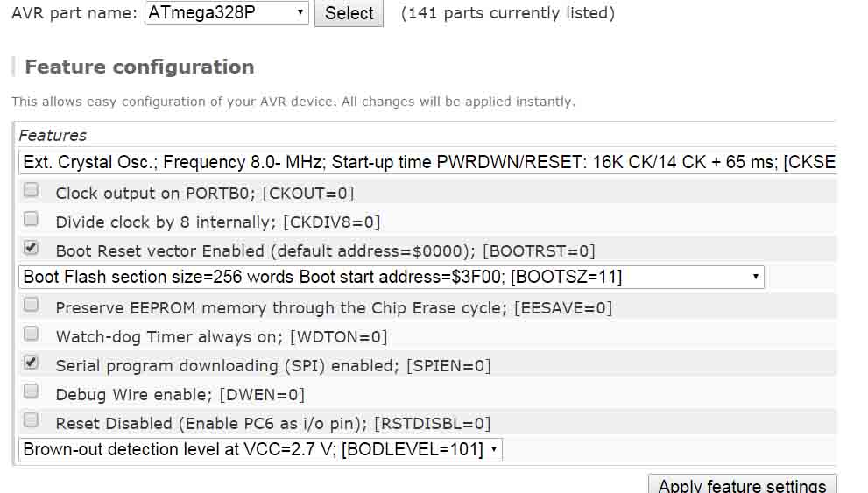Open the AVR part name dropdown
This screenshot has height=493, width=868.
[x=226, y=13]
